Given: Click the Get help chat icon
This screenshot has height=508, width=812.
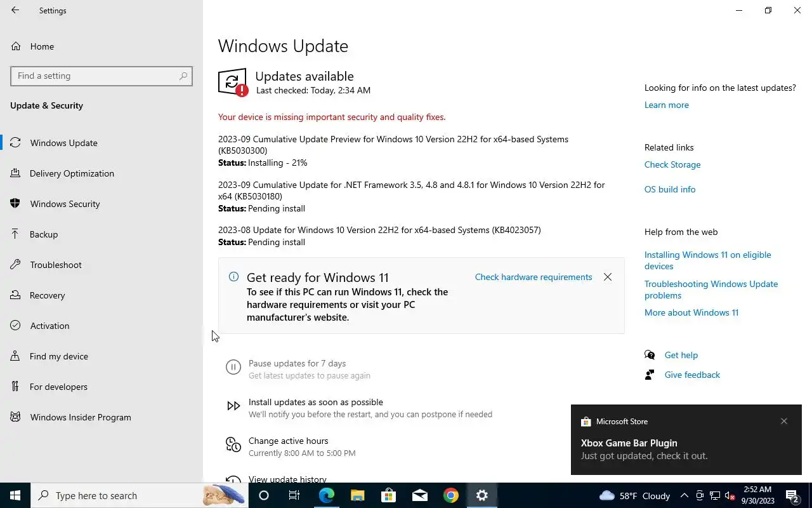Looking at the screenshot, I should click(x=650, y=355).
